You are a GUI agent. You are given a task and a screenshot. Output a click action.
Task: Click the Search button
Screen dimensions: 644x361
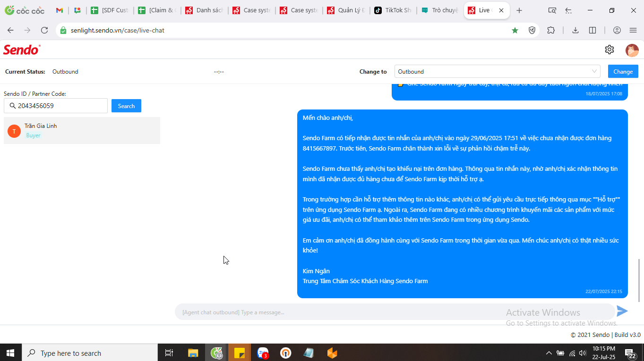126,106
